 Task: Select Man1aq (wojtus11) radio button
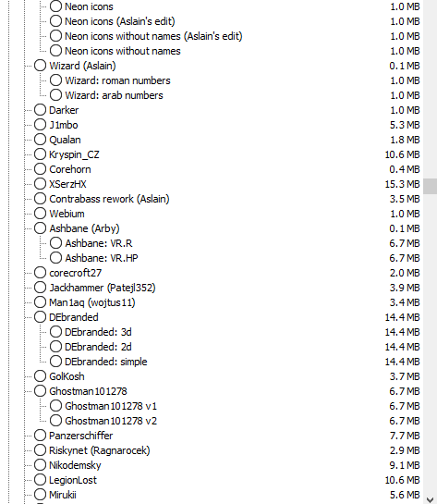click(x=40, y=302)
